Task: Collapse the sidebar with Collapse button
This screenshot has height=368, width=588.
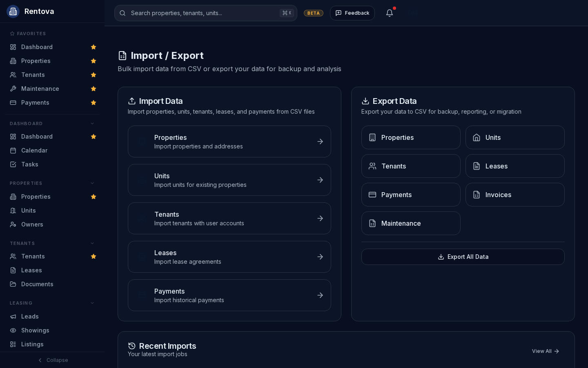Action: [52, 360]
